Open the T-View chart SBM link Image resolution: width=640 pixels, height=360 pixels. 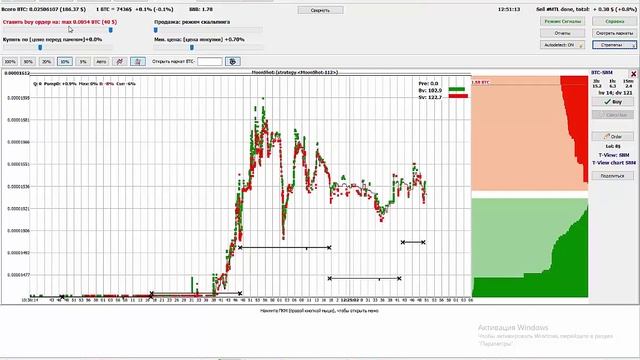coord(614,163)
